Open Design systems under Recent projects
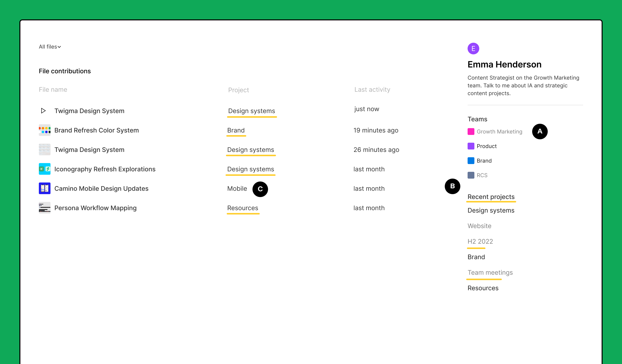Image resolution: width=622 pixels, height=364 pixels. (x=491, y=210)
